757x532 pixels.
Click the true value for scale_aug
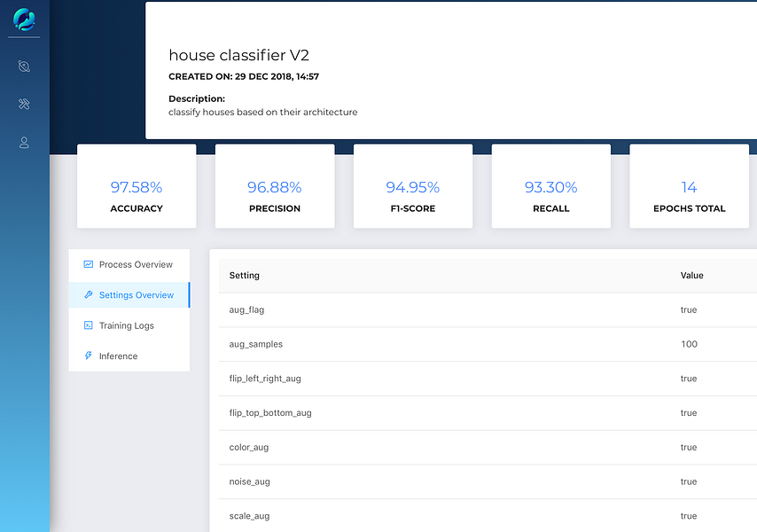[689, 515]
